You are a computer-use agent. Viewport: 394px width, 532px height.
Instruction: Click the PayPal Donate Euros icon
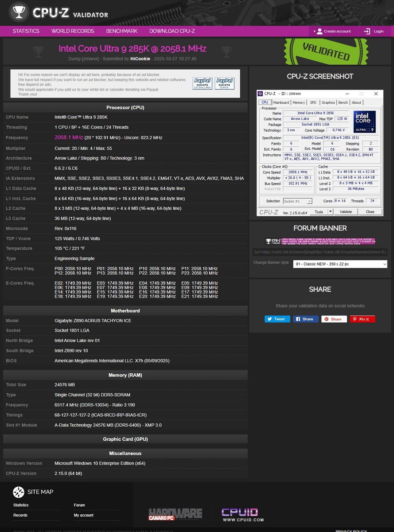[x=224, y=83]
